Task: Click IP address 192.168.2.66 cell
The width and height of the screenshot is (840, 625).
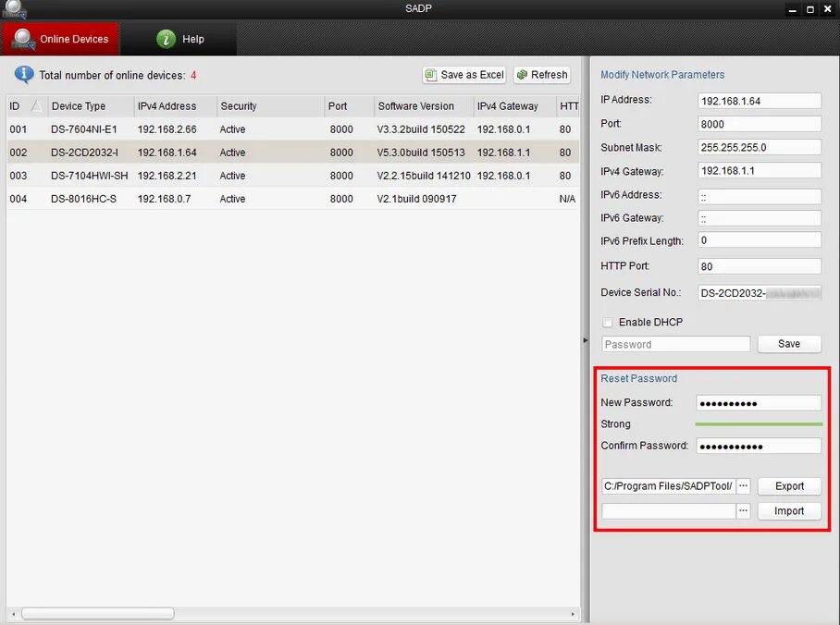Action: [x=167, y=129]
